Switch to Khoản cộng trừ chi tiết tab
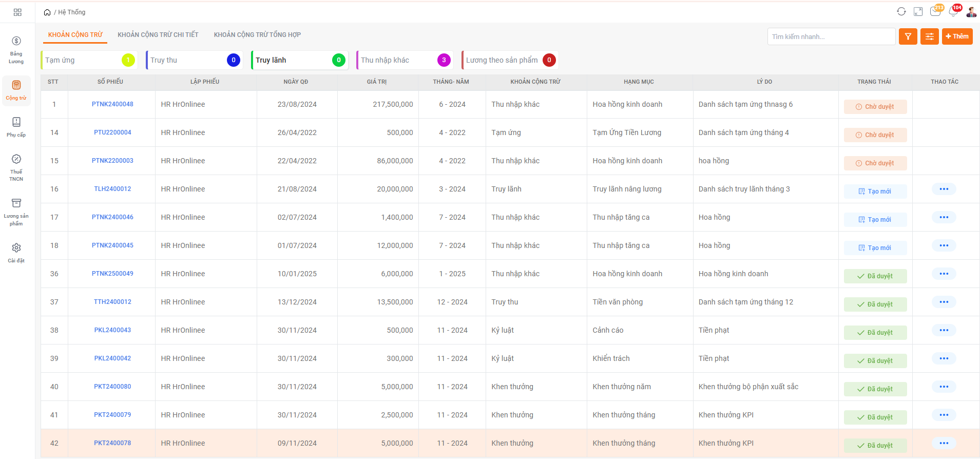980x459 pixels. tap(158, 35)
